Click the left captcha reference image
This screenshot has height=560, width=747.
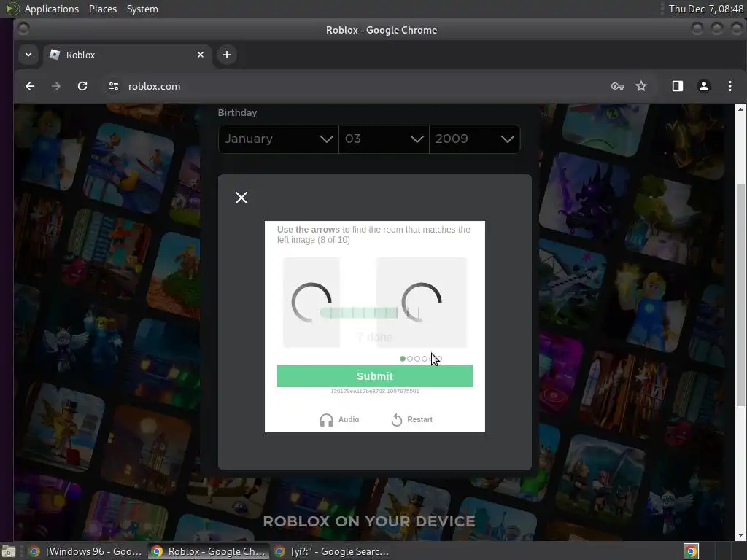point(311,303)
